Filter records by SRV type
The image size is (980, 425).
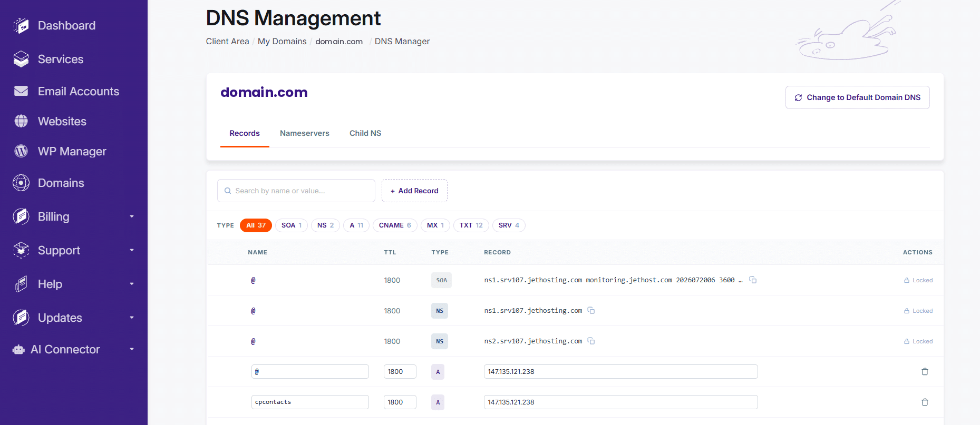pos(509,225)
